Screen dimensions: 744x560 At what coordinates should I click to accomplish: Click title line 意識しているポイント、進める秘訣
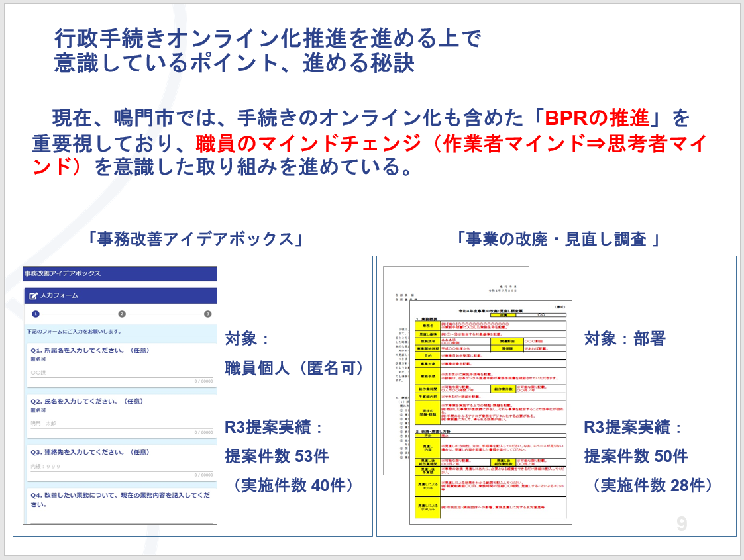coord(235,64)
